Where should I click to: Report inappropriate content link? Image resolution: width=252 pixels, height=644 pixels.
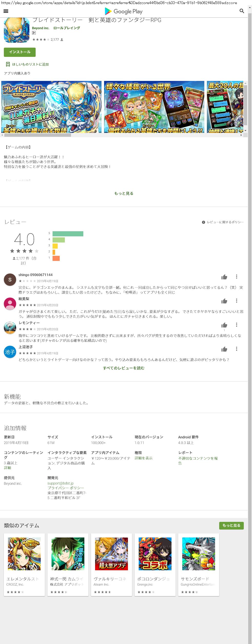click(x=198, y=460)
